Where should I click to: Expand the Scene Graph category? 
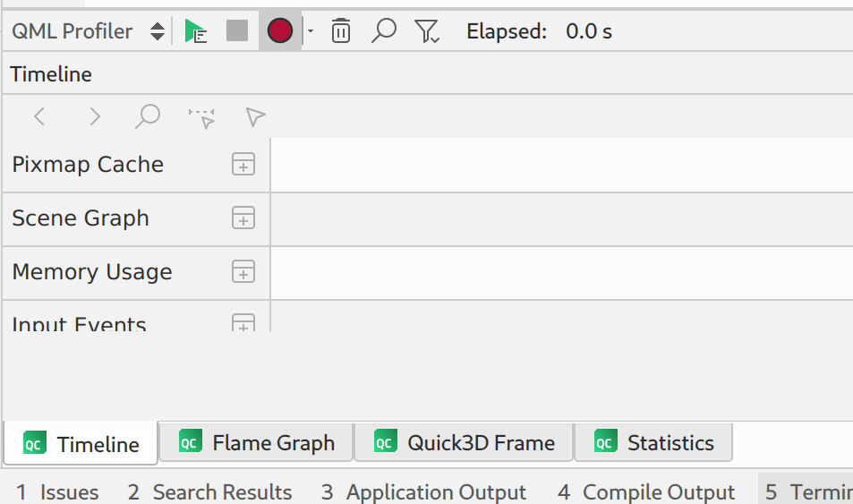pos(243,218)
